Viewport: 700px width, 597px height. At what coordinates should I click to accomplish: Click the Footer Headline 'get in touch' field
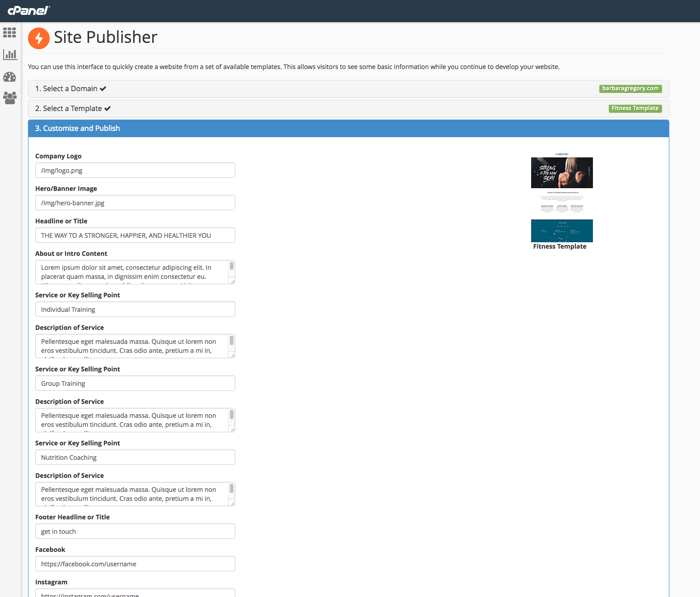pyautogui.click(x=135, y=532)
